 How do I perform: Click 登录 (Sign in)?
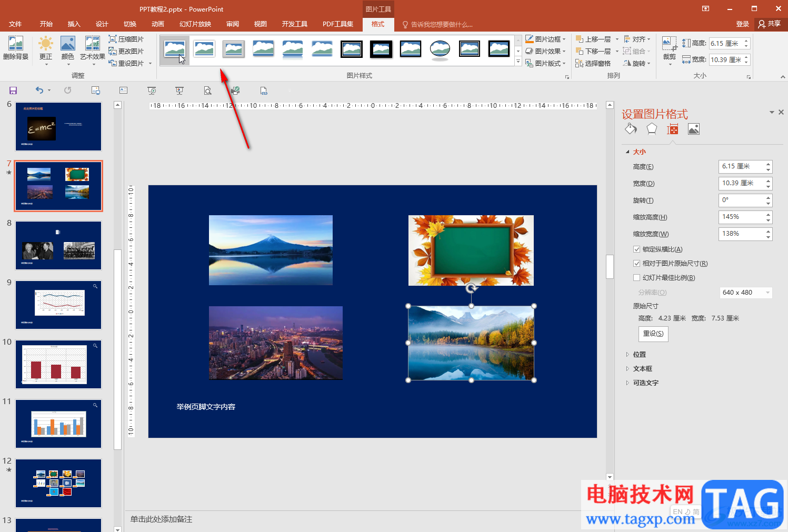coord(743,24)
